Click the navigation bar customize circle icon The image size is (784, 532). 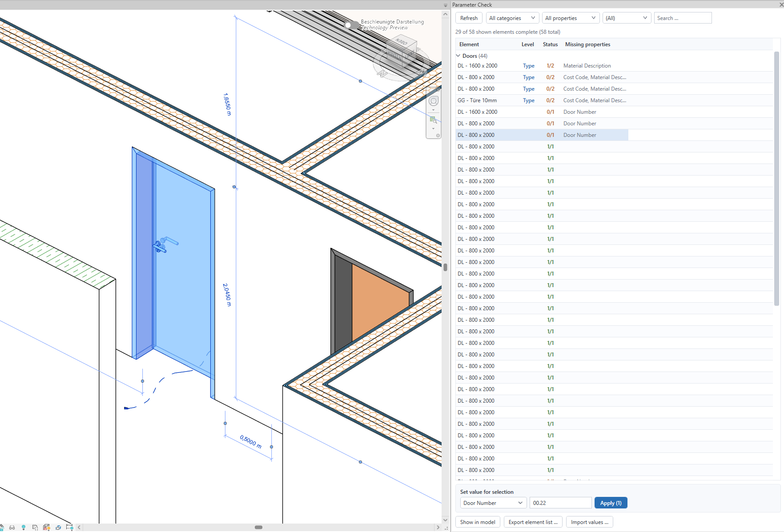point(438,136)
